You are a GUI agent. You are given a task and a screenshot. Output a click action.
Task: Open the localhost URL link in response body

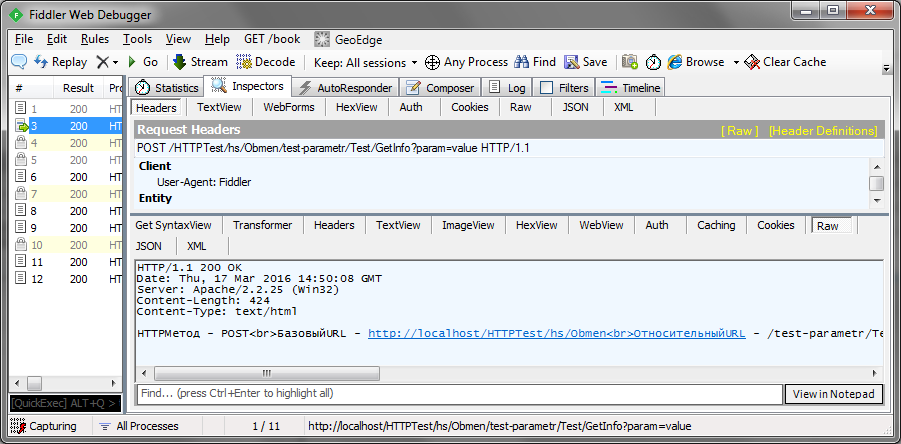point(557,334)
